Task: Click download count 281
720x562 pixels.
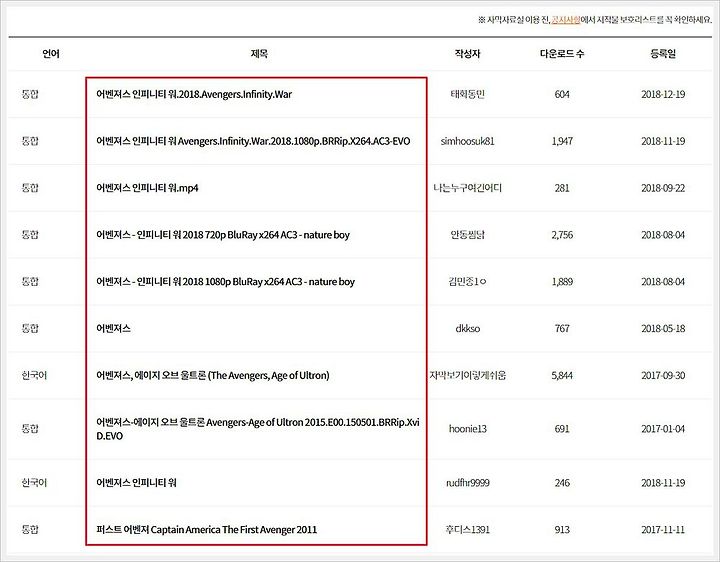Action: [x=562, y=188]
